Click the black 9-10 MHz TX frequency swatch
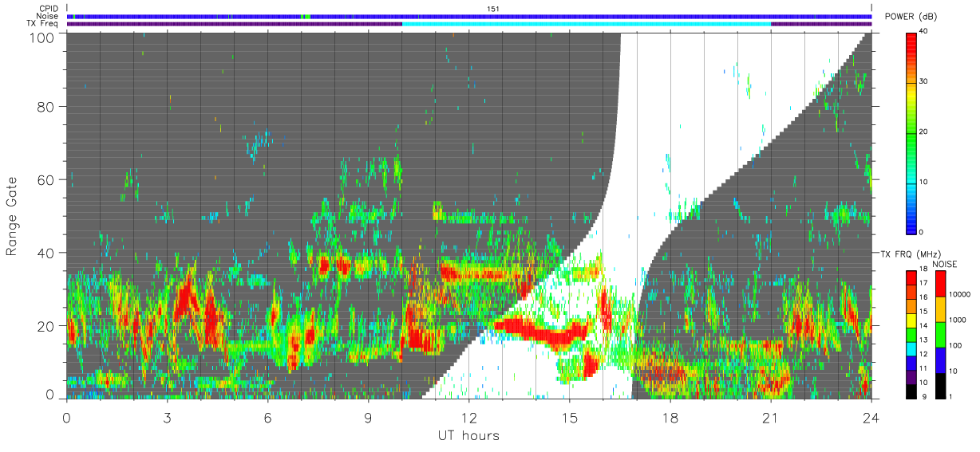This screenshot has height=452, width=980. [x=911, y=390]
